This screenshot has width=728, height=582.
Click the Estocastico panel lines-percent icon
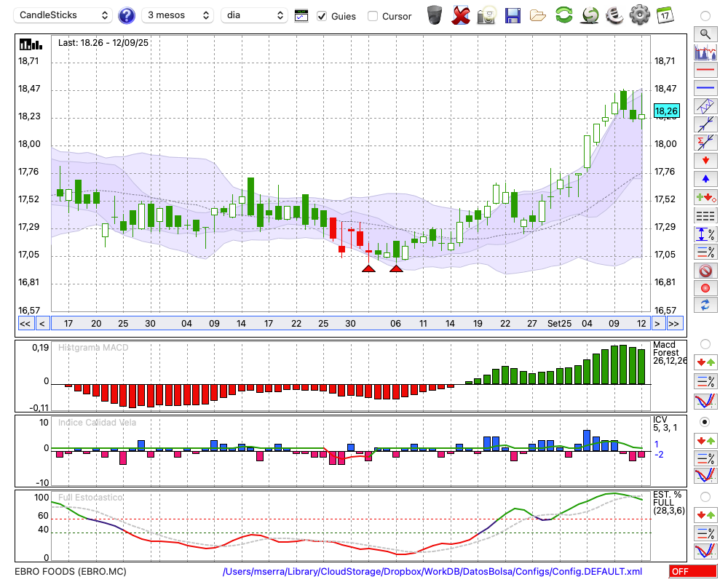[x=705, y=533]
